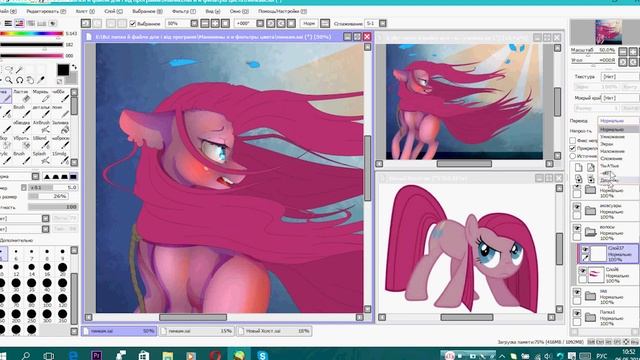Open the Сглаживание stabilizer dropdown

click(x=383, y=24)
